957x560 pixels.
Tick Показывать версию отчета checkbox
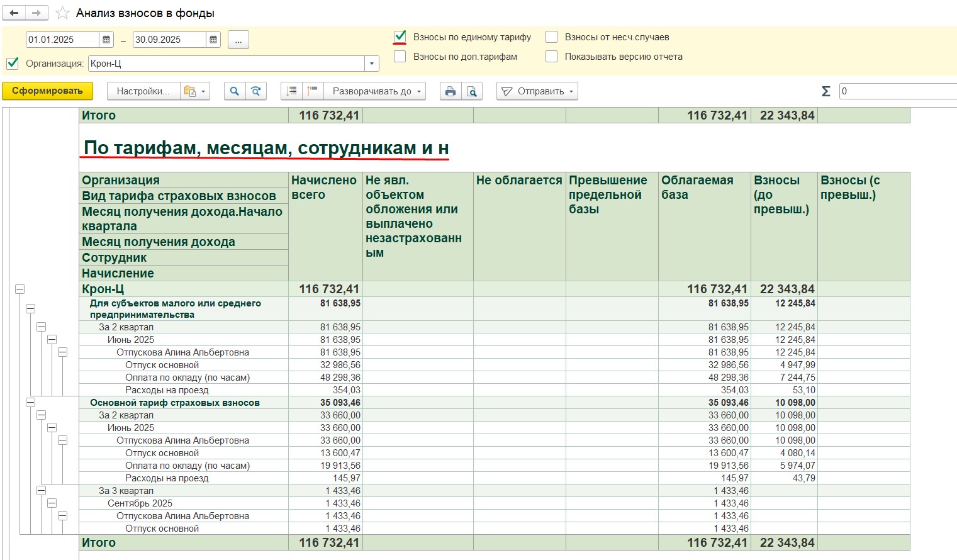551,57
